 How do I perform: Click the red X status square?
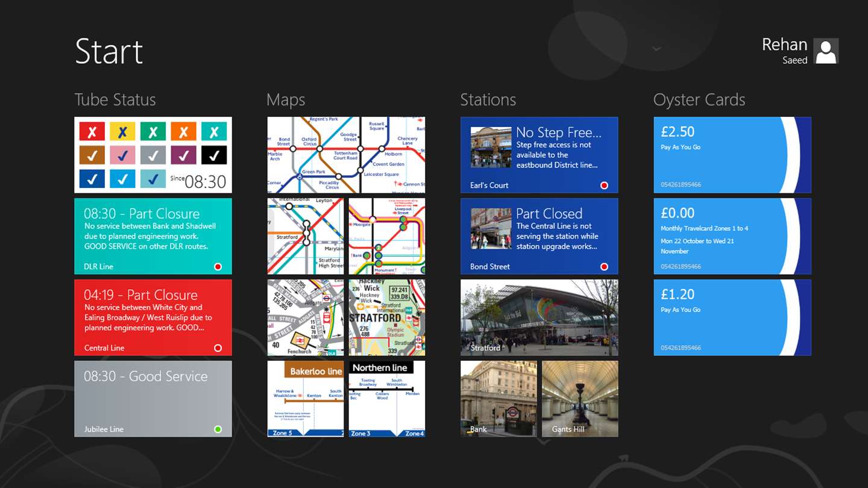point(92,131)
